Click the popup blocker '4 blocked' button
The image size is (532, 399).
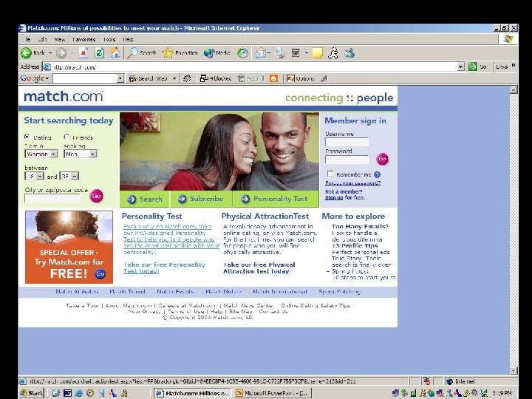click(216, 78)
